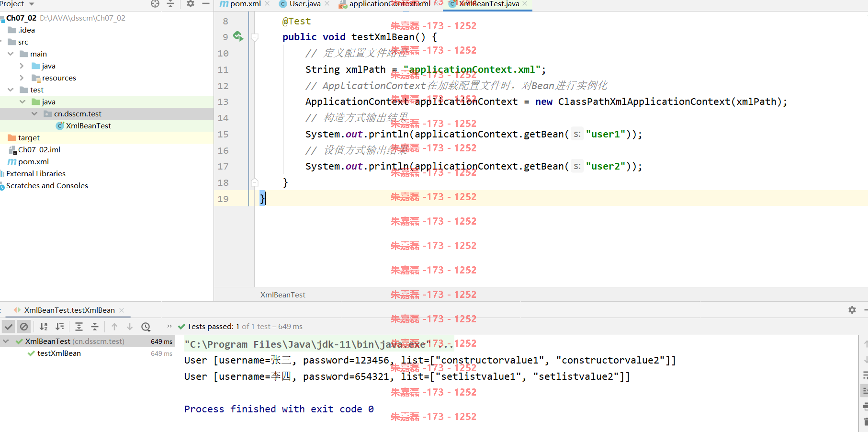Screen dimensions: 868x432
Task: Collapse the test folder
Action: (11, 90)
